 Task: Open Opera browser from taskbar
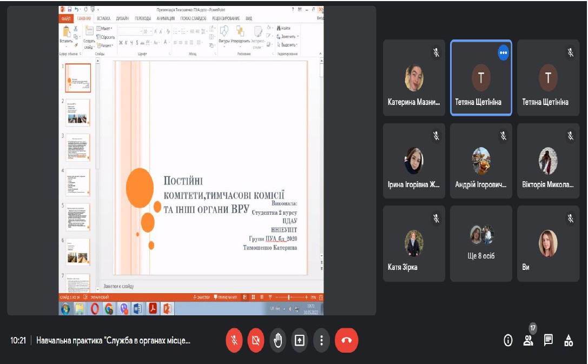[x=95, y=309]
